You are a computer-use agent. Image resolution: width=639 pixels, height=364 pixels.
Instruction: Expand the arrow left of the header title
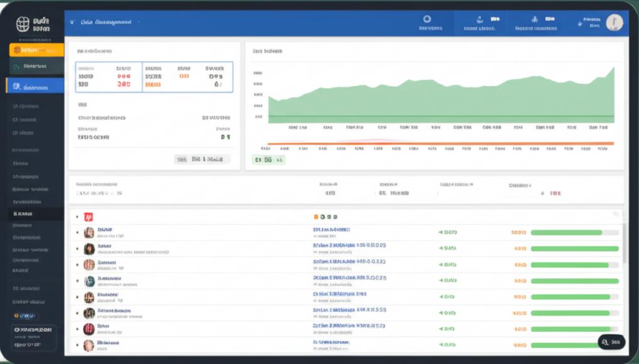pyautogui.click(x=72, y=23)
